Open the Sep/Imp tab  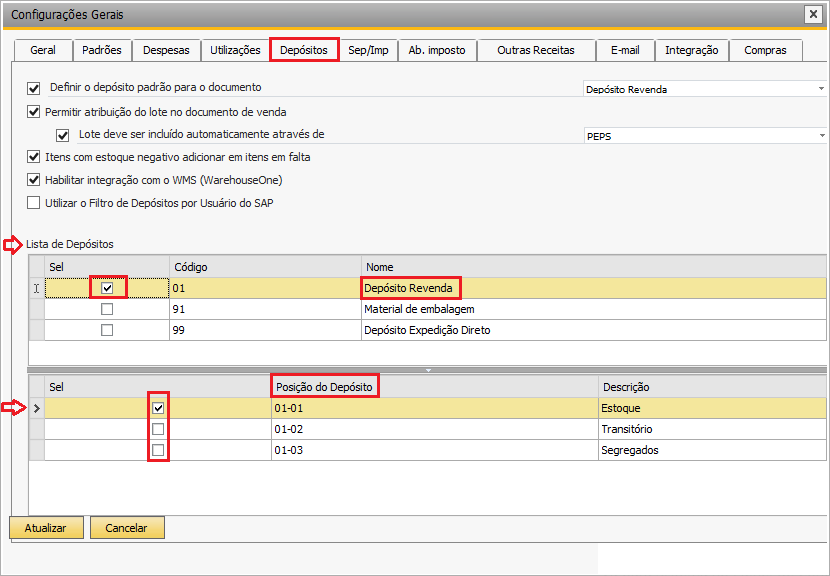pyautogui.click(x=368, y=50)
